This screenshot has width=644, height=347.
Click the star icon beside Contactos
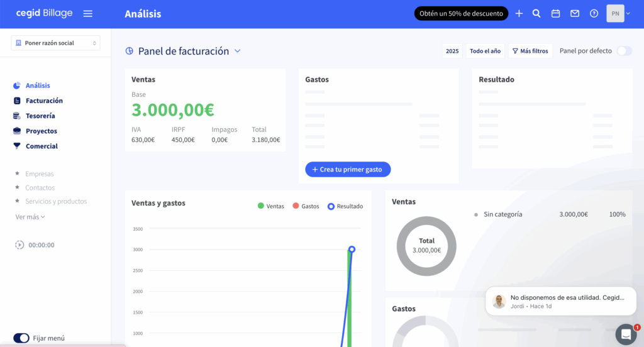17,187
